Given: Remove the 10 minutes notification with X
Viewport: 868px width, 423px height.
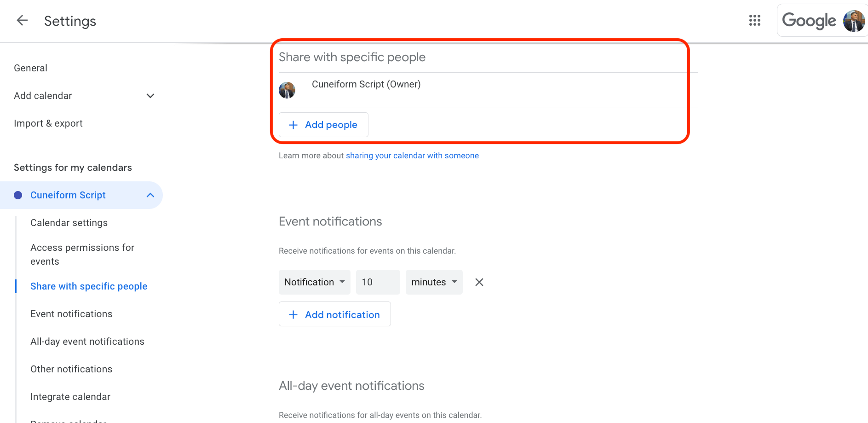Looking at the screenshot, I should (x=479, y=282).
